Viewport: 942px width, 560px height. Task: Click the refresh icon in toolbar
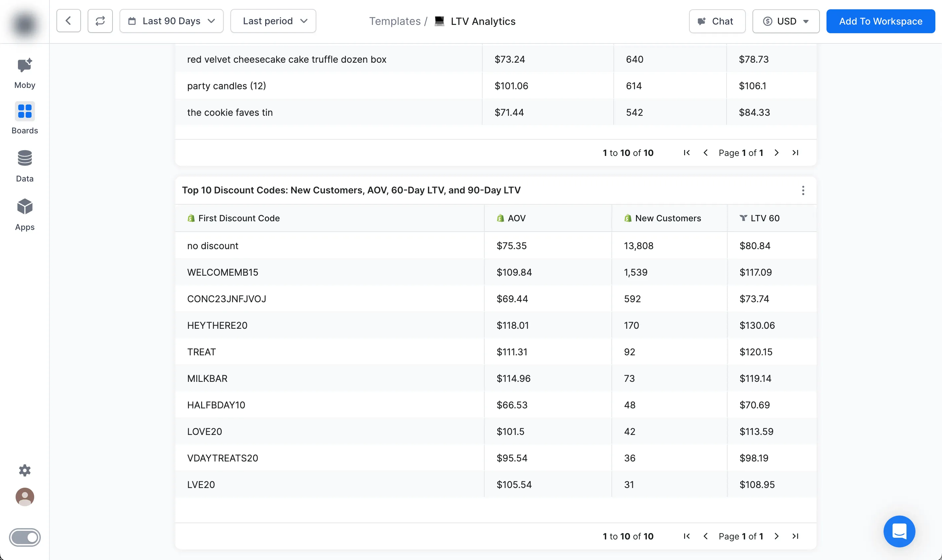tap(100, 21)
